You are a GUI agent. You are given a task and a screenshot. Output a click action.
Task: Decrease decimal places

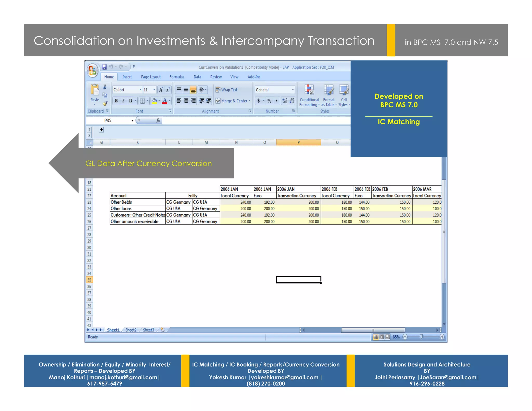pyautogui.click(x=292, y=101)
